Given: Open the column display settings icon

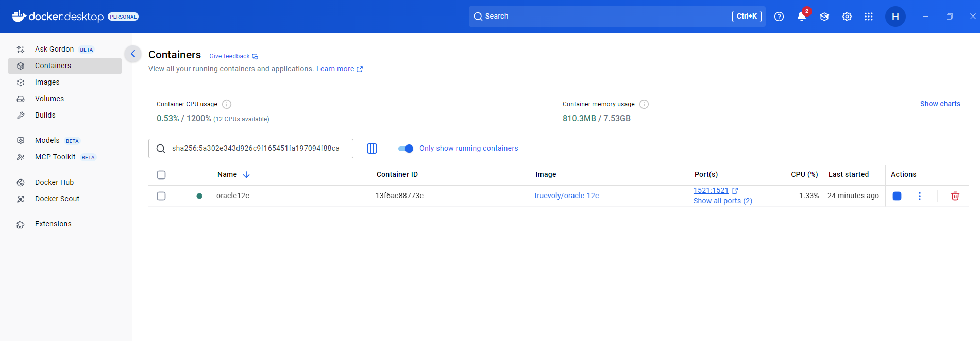Looking at the screenshot, I should pos(372,149).
